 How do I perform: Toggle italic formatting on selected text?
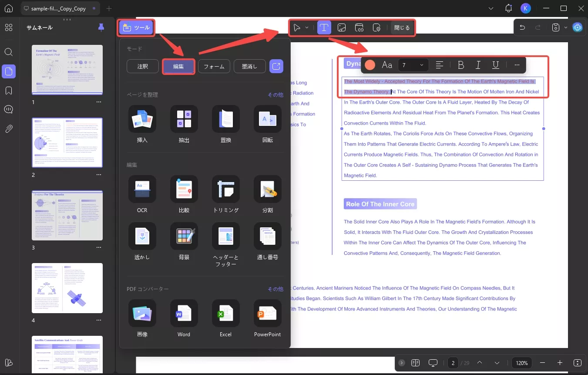(x=478, y=64)
